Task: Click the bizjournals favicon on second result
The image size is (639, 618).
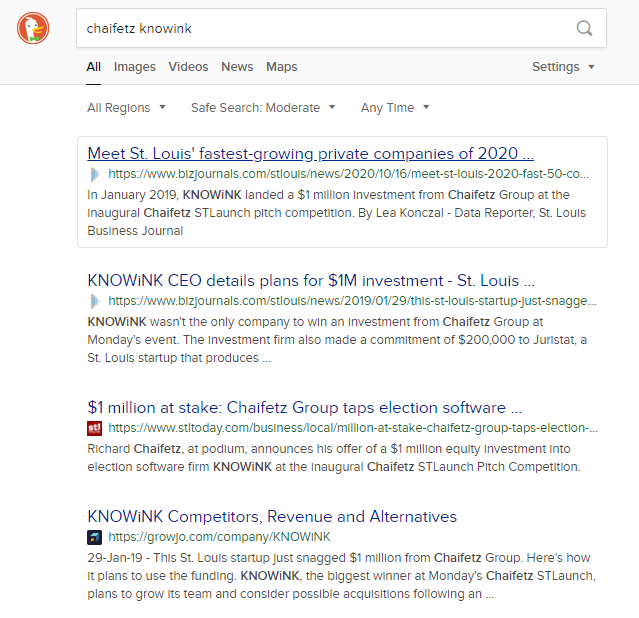Action: [x=94, y=301]
